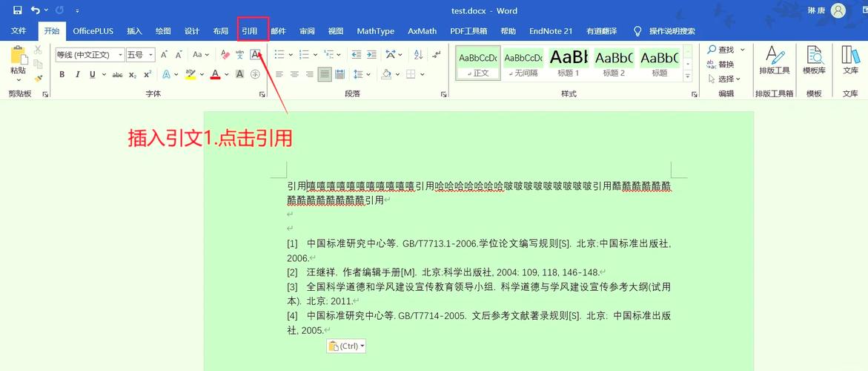The width and height of the screenshot is (868, 371).
Task: Open the phonetic guide (wén) icon
Action: 239,55
